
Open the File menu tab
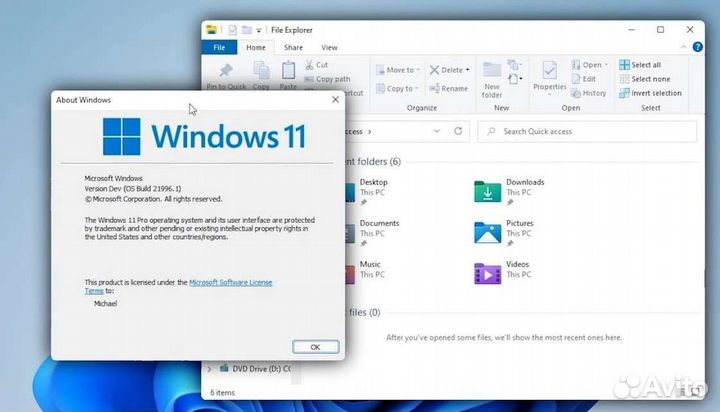tap(219, 47)
